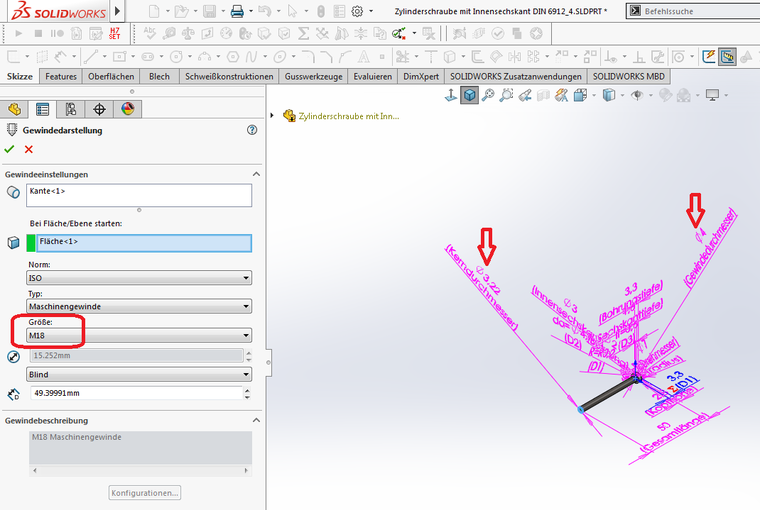Open DisplayManager color ball tab
760x510 pixels.
click(128, 109)
